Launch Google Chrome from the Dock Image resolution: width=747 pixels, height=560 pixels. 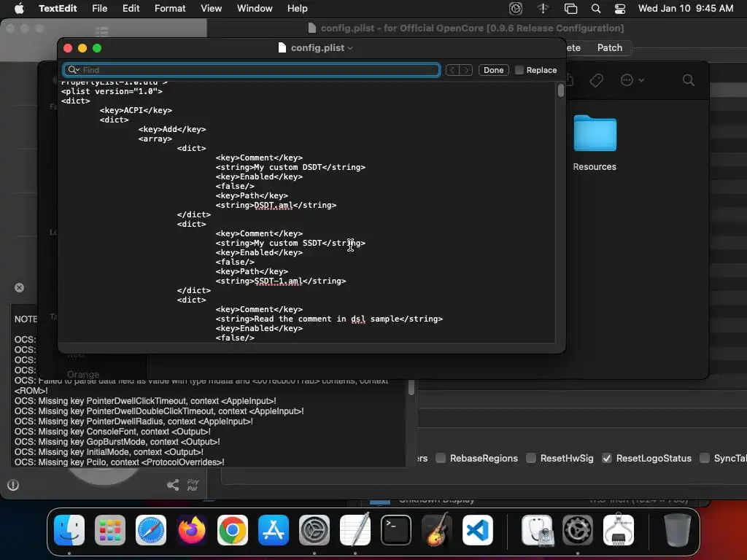click(x=233, y=530)
